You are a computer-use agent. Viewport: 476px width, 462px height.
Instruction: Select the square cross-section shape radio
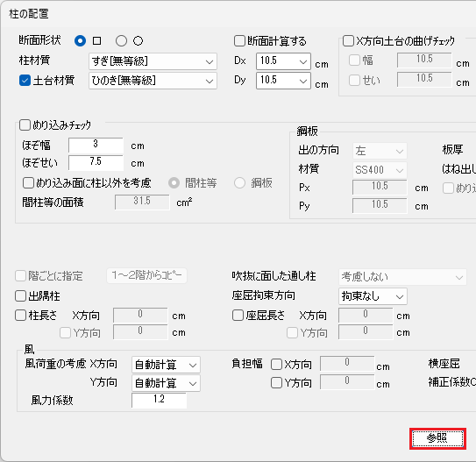(80, 40)
